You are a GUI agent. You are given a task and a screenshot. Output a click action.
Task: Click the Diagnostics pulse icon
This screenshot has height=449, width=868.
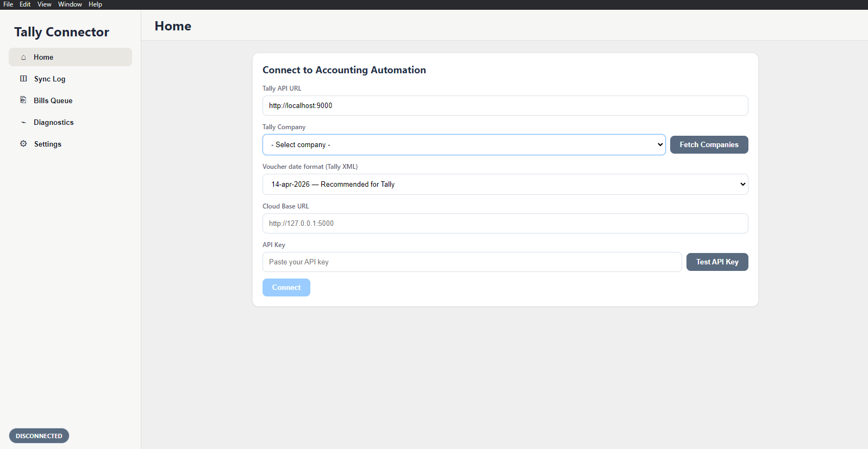click(23, 122)
